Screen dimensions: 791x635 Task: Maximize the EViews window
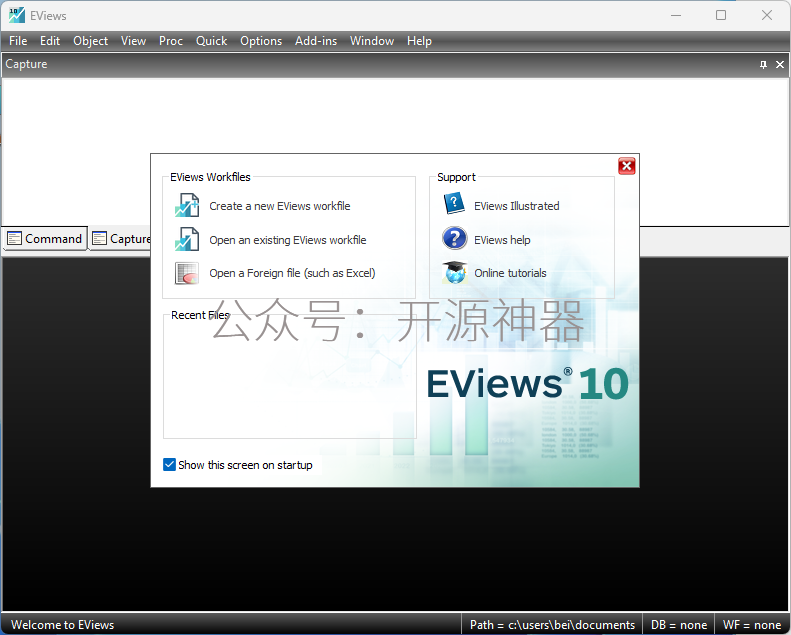pos(721,16)
